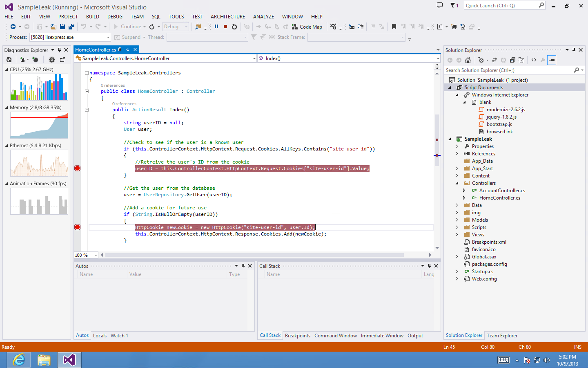Open file using the folder icon in toolbar
Viewport: 588px width, 368px height.
click(53, 27)
